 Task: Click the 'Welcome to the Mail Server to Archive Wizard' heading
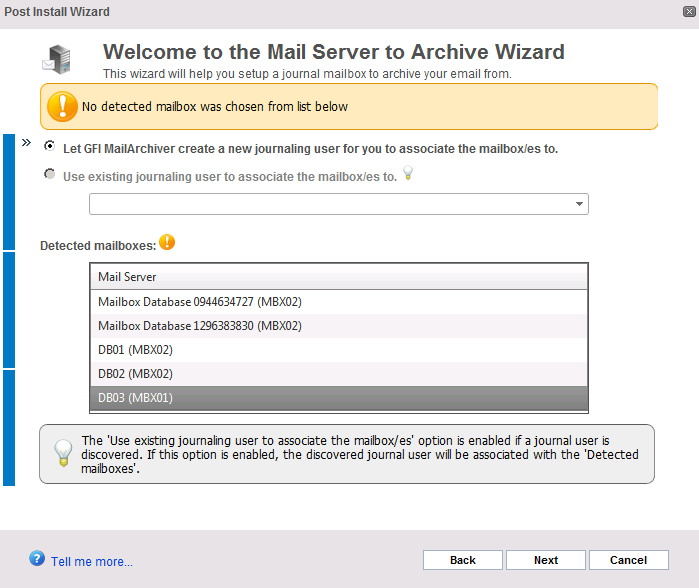click(333, 52)
